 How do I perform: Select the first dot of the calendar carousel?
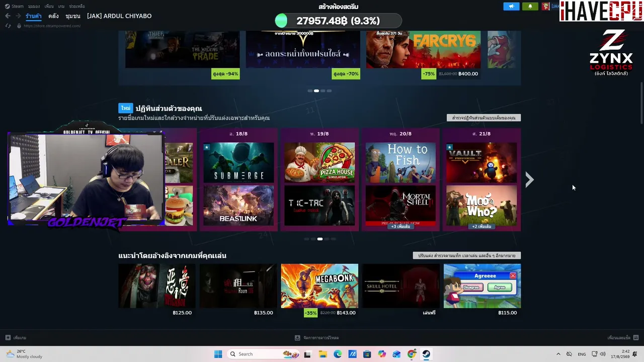pos(306,239)
